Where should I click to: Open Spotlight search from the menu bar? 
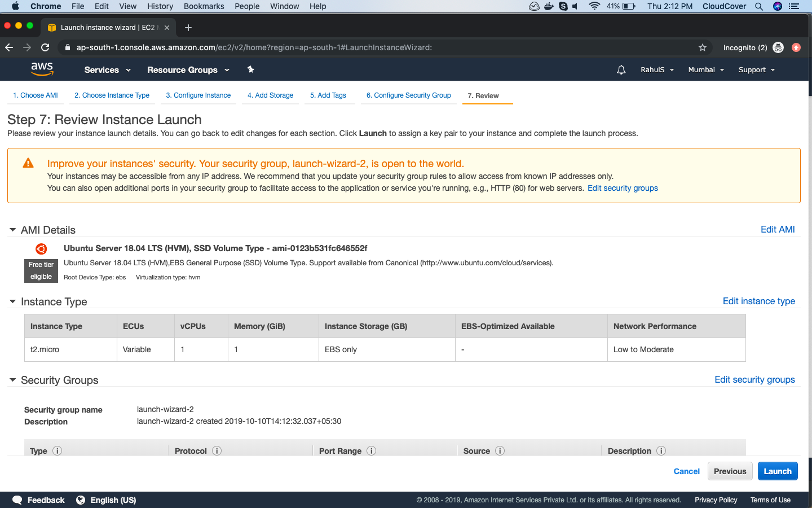759,6
